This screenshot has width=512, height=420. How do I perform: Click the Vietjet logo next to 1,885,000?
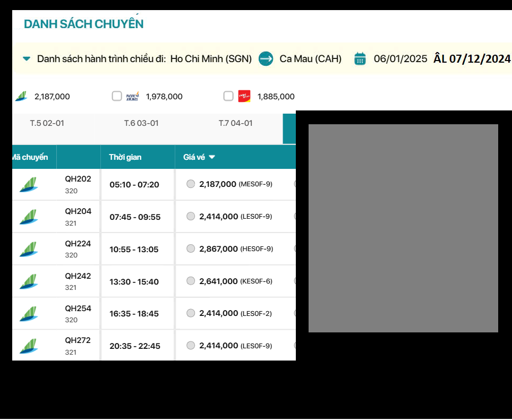point(244,96)
